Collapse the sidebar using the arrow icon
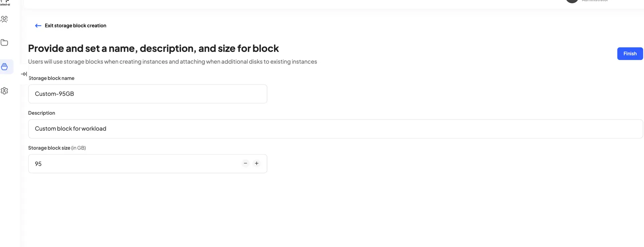Viewport: 644px width, 247px height. pos(24,74)
